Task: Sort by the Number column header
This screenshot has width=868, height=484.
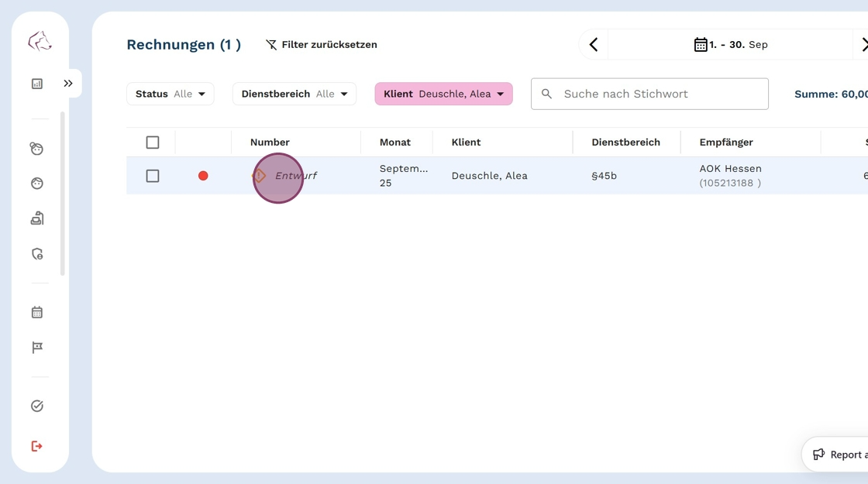Action: (270, 142)
